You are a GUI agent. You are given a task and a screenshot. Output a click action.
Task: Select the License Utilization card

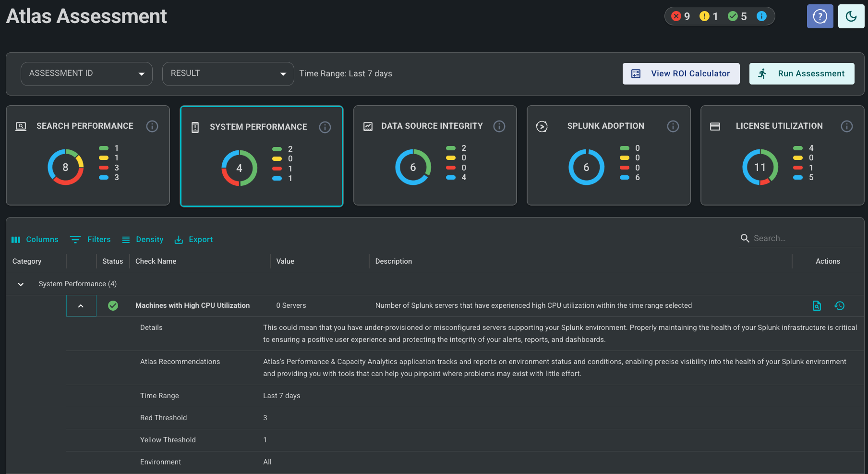pos(782,155)
